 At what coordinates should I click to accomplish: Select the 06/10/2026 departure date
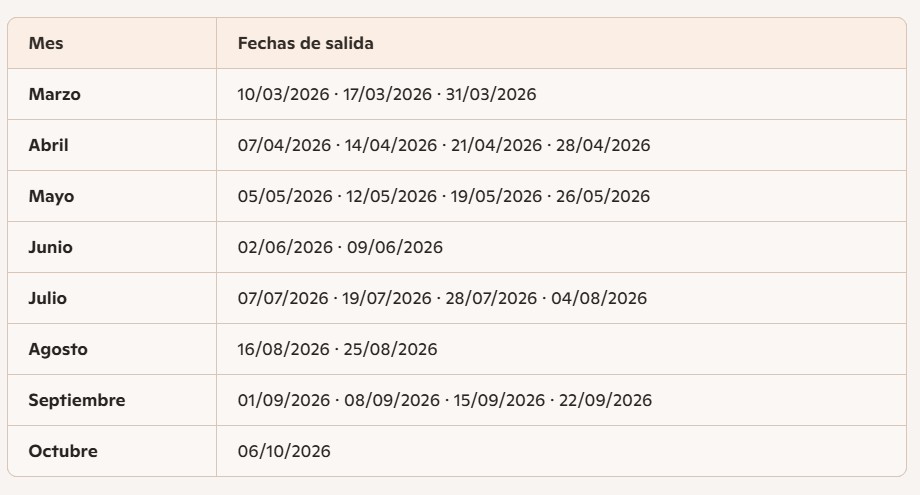point(284,451)
